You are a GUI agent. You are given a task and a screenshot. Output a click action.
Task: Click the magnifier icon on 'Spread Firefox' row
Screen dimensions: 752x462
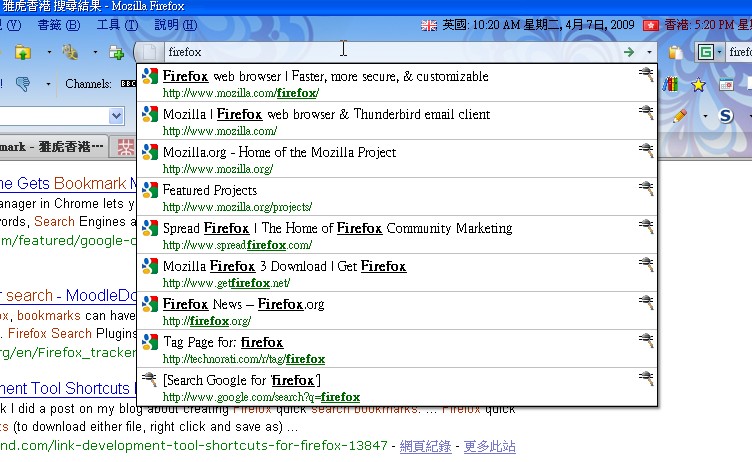646,226
